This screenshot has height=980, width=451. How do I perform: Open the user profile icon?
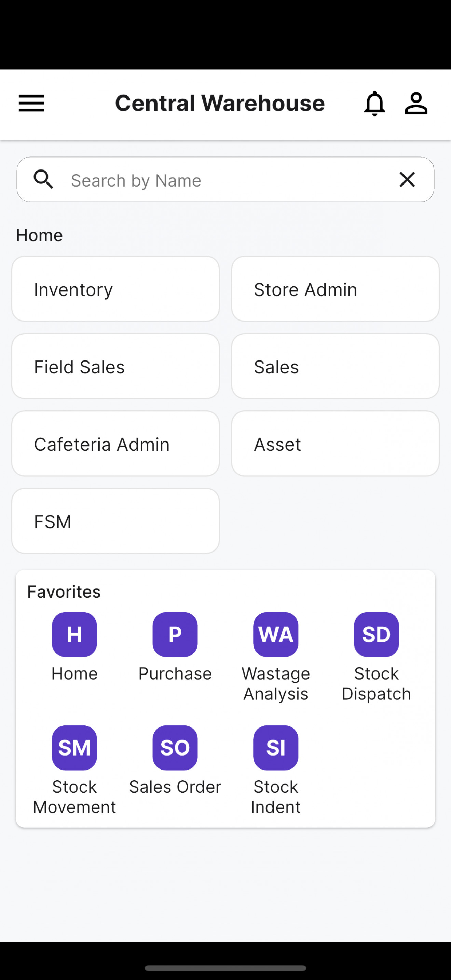416,103
